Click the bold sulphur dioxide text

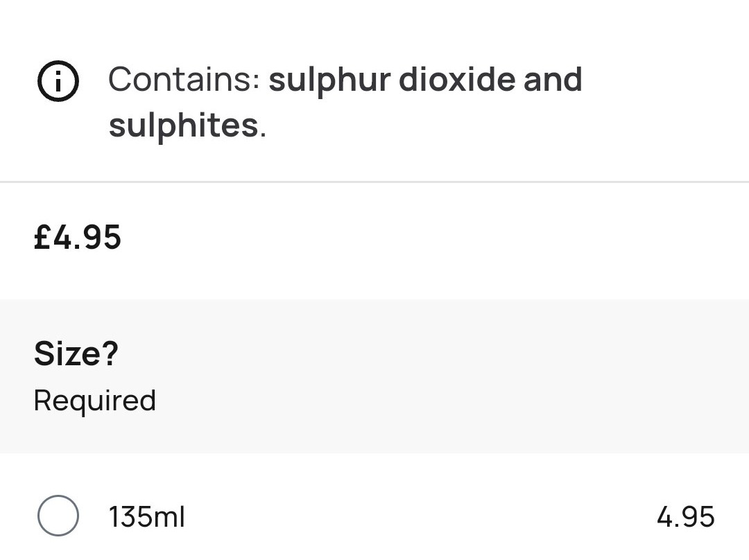pyautogui.click(x=392, y=80)
